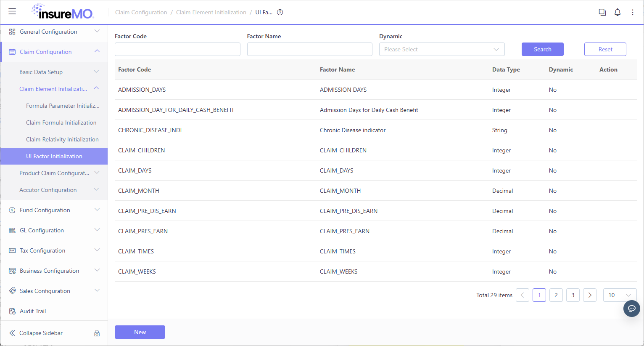The image size is (644, 346).
Task: Open the hamburger navigation menu
Action: 12,11
